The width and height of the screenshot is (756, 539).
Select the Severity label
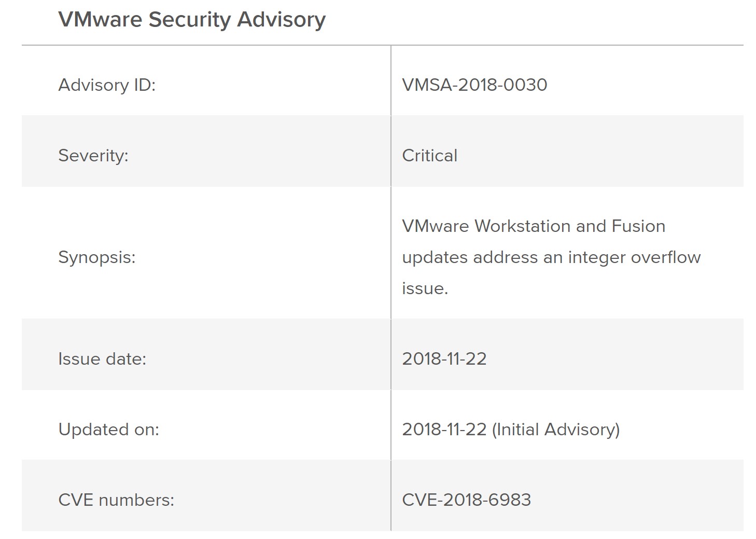(x=93, y=155)
